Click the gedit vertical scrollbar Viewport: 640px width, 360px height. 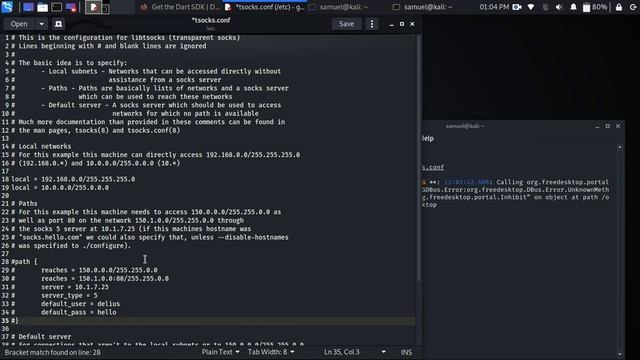(x=418, y=158)
